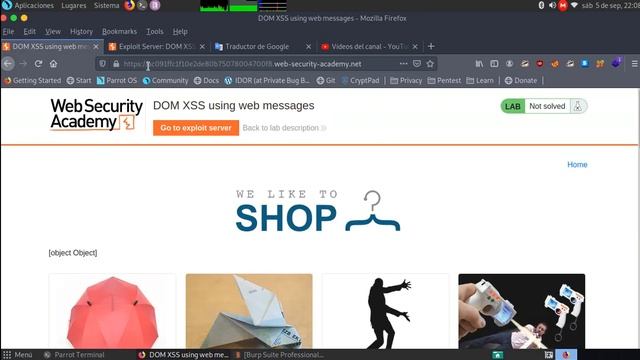Screen dimensions: 640x360
Task: Open a new browser tab with plus button
Action: pyautogui.click(x=431, y=47)
